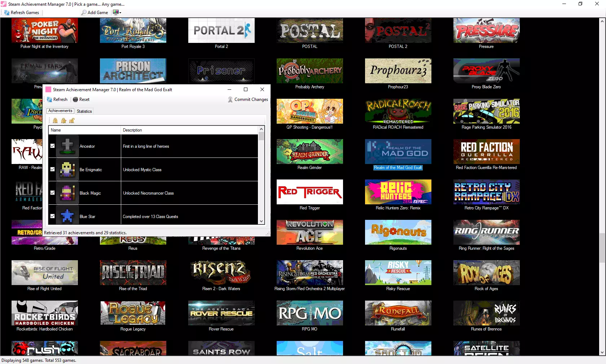
Task: Click the achievements list scroll-down arrow
Action: coord(262,221)
